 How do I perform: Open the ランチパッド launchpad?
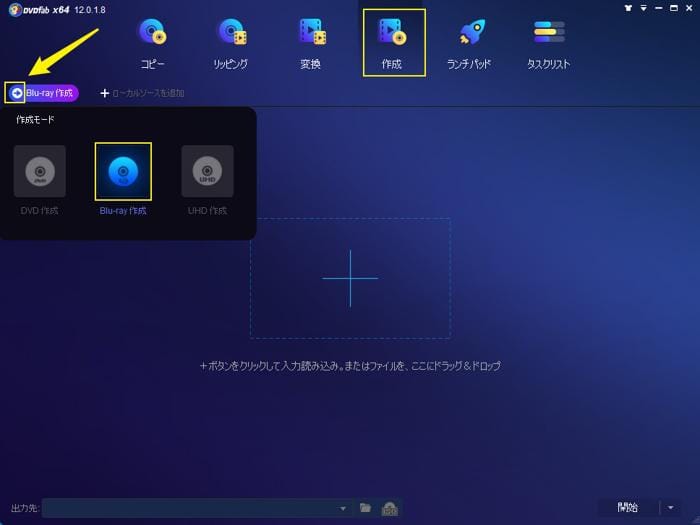[x=469, y=43]
